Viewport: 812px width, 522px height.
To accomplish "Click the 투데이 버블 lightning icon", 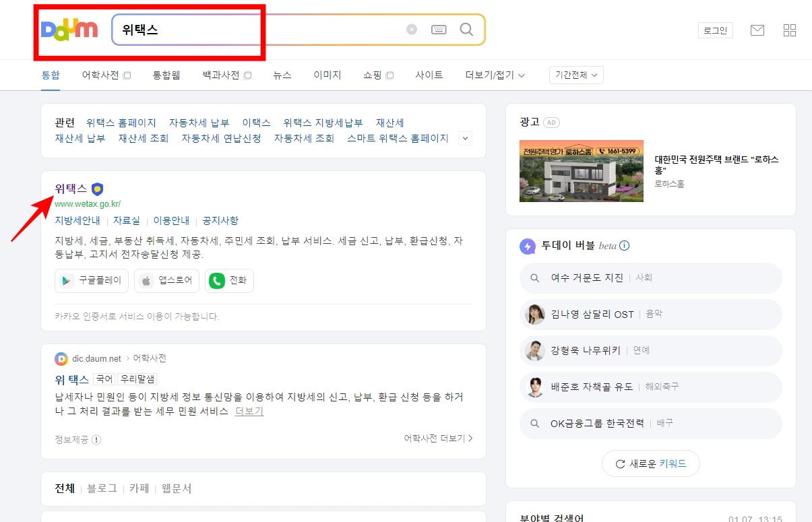I will [x=528, y=246].
